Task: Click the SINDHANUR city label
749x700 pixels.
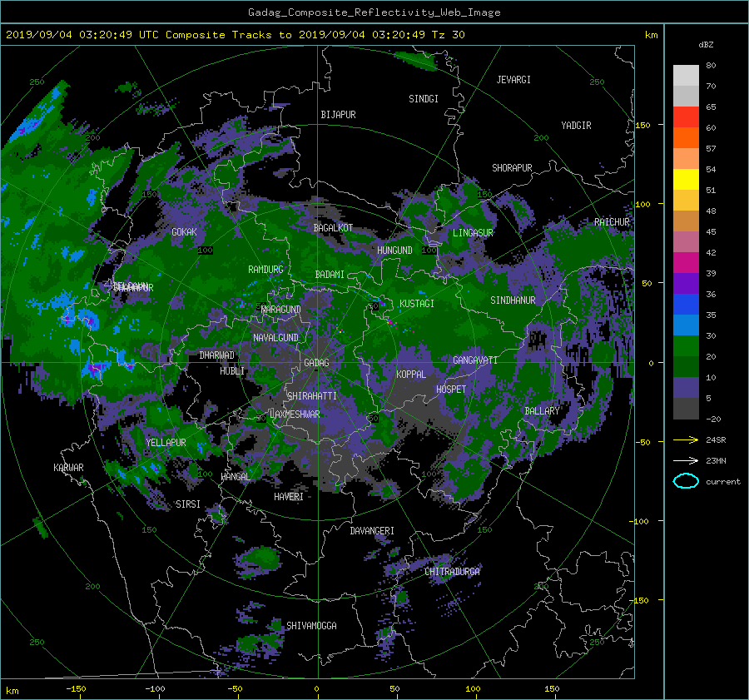Action: point(513,300)
